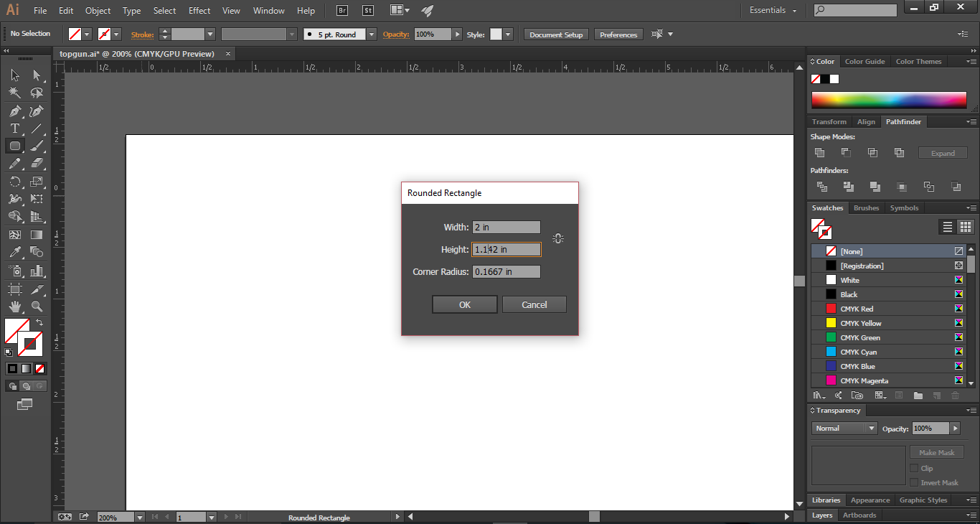Pick a color from the spectrum bar
980x524 pixels.
click(x=889, y=100)
